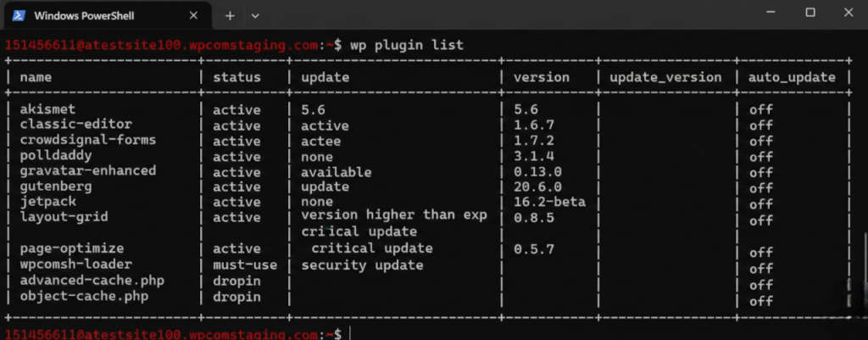Click the PowerShell icon in the tab
Image resolution: width=868 pixels, height=340 pixels.
19,15
